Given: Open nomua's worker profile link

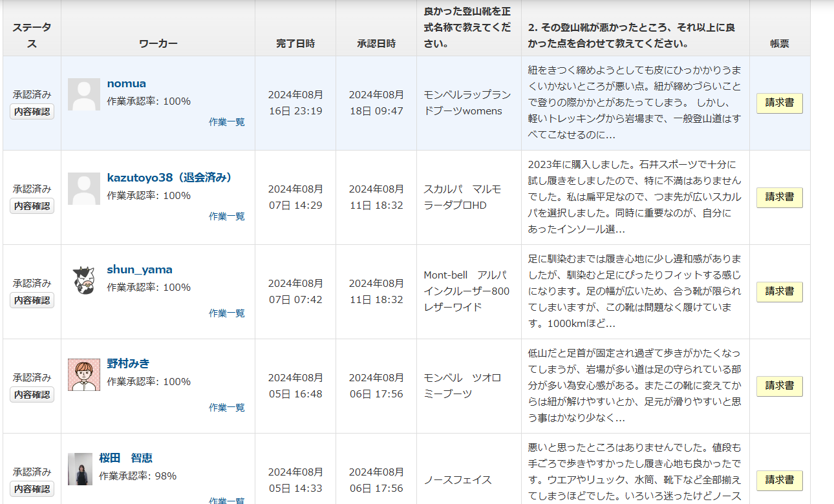Looking at the screenshot, I should pyautogui.click(x=127, y=83).
